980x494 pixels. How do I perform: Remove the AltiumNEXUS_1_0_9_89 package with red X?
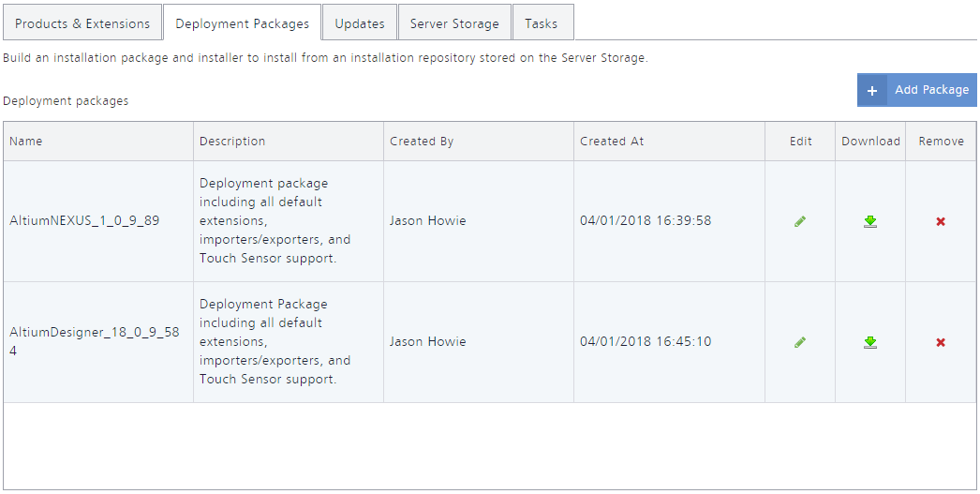941,221
